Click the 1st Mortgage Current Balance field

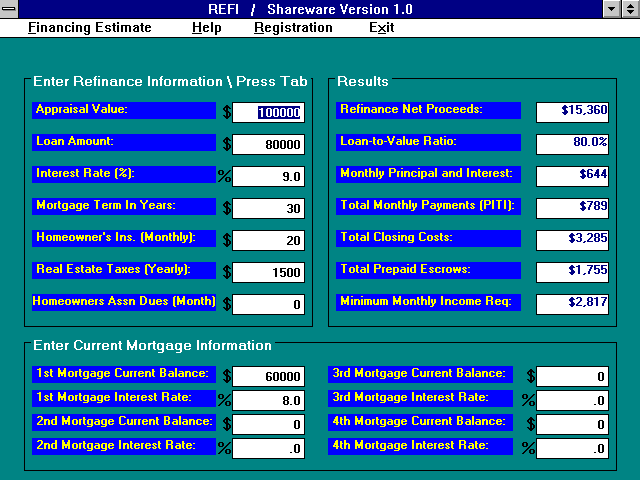coord(268,377)
